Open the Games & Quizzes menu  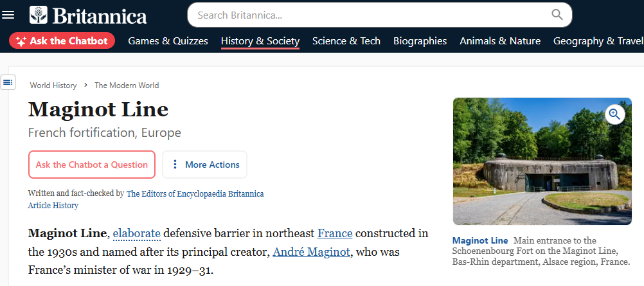click(168, 41)
